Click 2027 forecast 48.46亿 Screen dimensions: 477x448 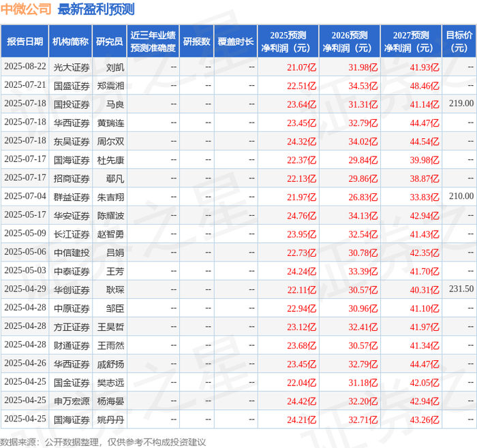point(425,86)
